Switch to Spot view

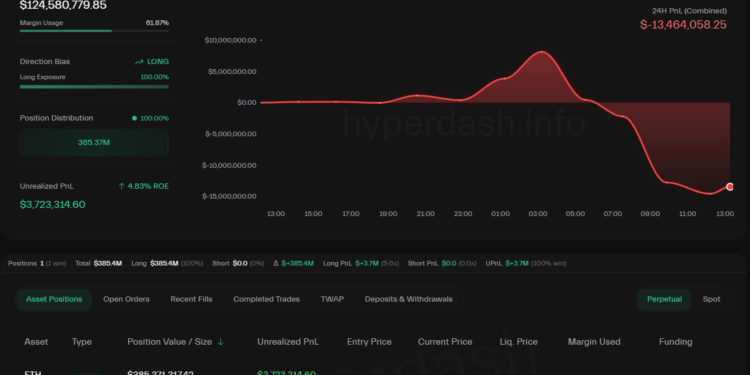point(711,299)
